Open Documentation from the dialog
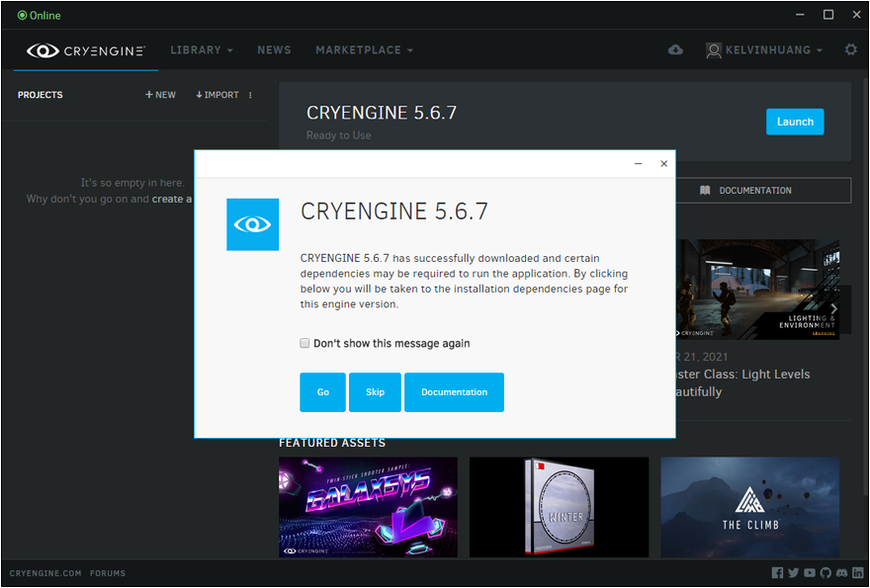 (455, 392)
